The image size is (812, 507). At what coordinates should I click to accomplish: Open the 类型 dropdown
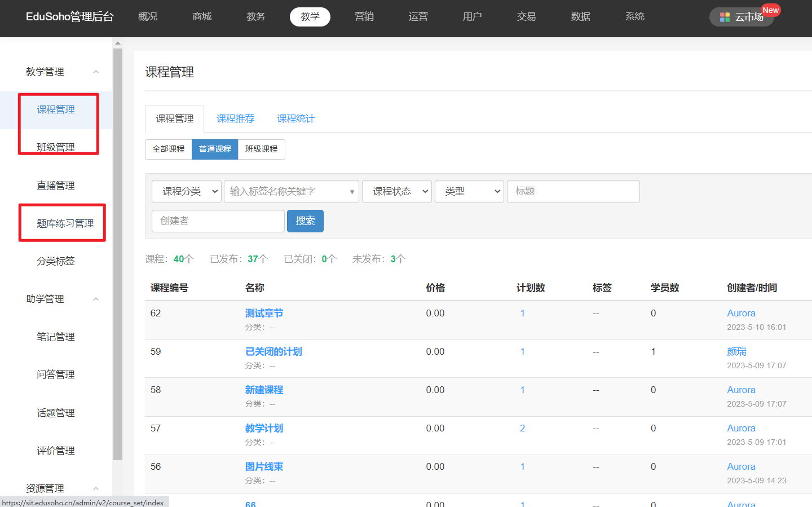tap(469, 191)
